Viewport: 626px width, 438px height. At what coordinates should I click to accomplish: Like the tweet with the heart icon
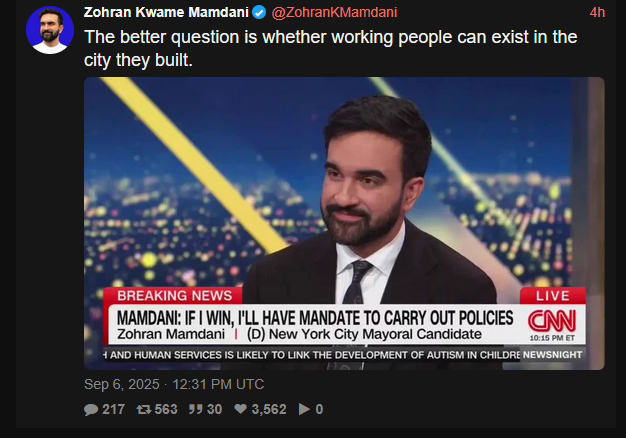point(240,409)
